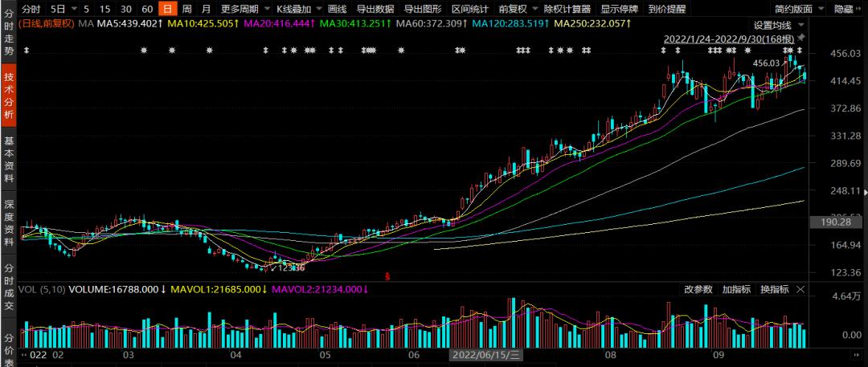The height and width of the screenshot is (367, 868).
Task: Open the 2022/1/24-2022/9/30 date range link
Action: (x=729, y=39)
